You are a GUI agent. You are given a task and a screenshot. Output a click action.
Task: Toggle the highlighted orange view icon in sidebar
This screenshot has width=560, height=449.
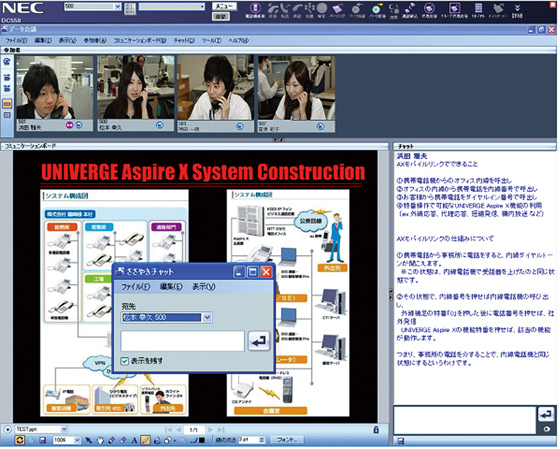tap(7, 104)
